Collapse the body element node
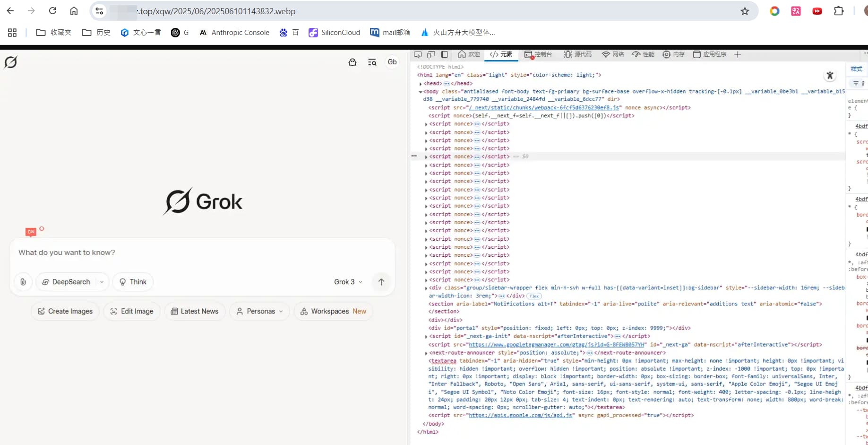The height and width of the screenshot is (445, 868). pyautogui.click(x=421, y=92)
